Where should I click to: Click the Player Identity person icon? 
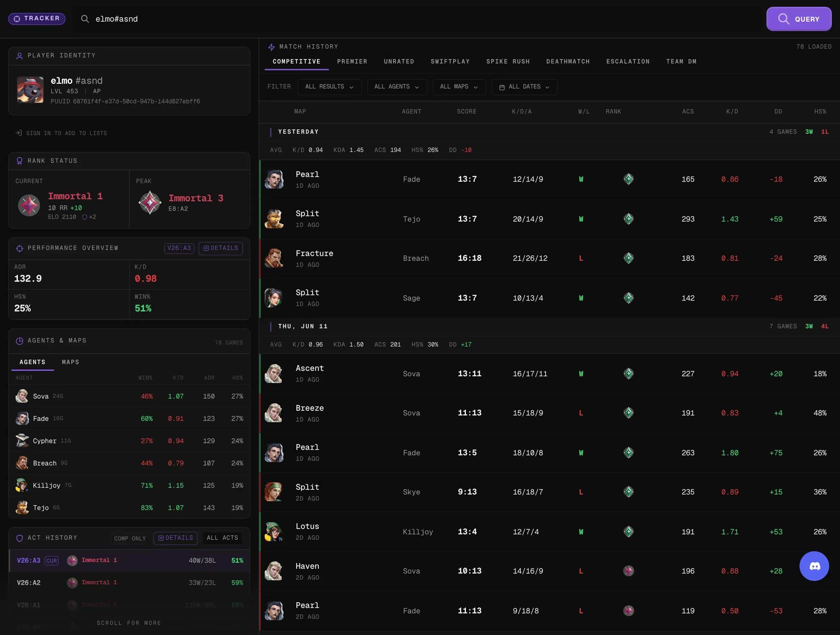pyautogui.click(x=19, y=56)
